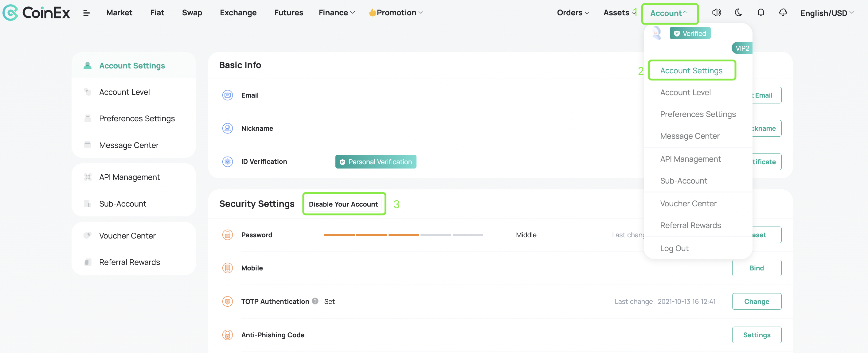The width and height of the screenshot is (868, 353).
Task: Toggle the sound announcements speaker icon
Action: click(716, 13)
